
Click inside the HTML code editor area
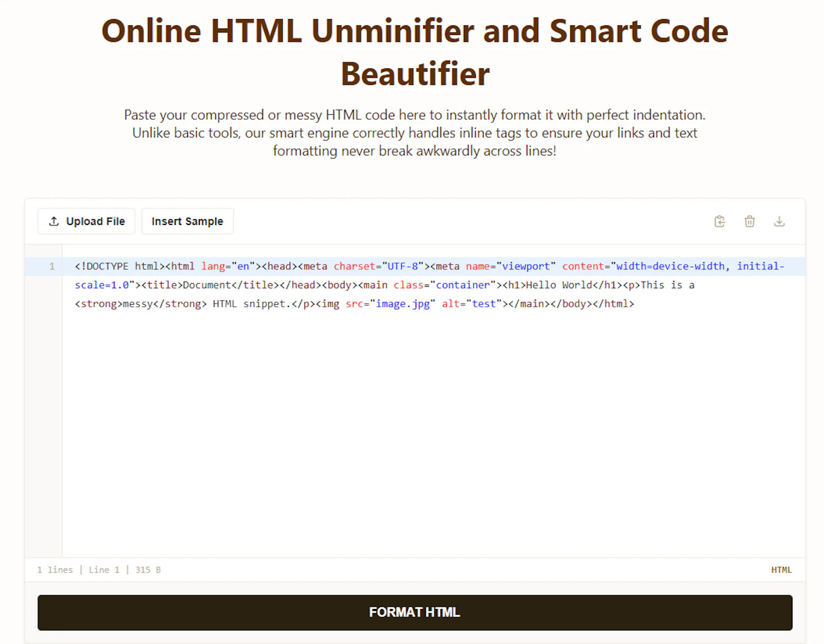click(x=434, y=402)
